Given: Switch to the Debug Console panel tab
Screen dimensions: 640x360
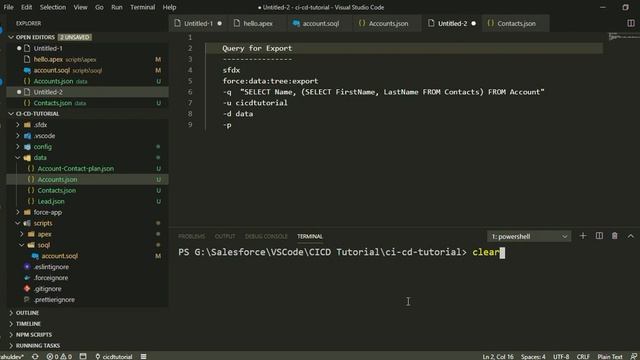Looking at the screenshot, I should 266,236.
